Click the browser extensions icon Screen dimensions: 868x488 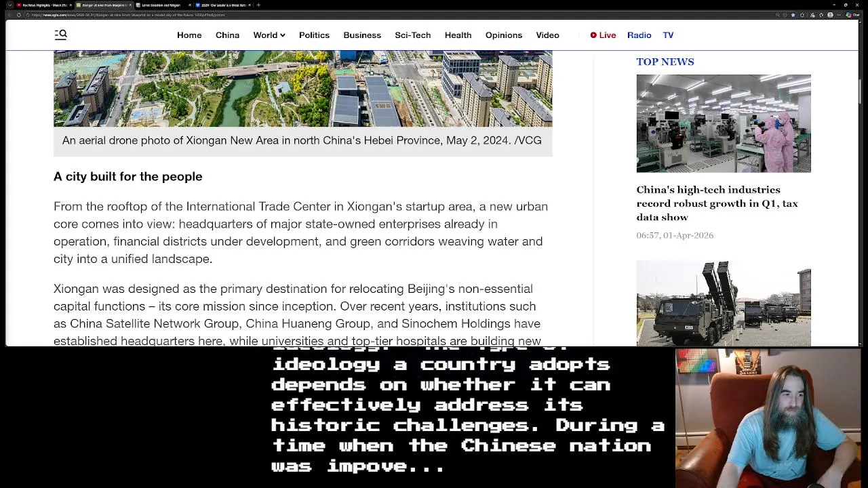coord(802,15)
